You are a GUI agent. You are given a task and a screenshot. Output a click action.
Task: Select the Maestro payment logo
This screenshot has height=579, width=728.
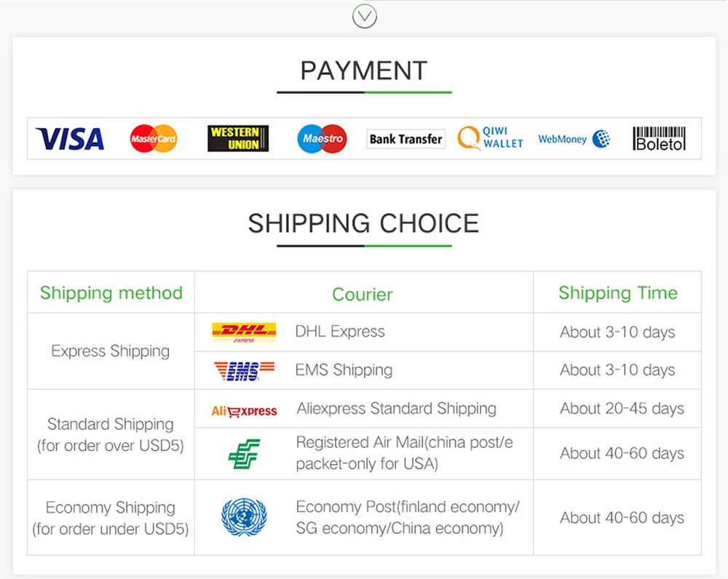click(x=323, y=138)
